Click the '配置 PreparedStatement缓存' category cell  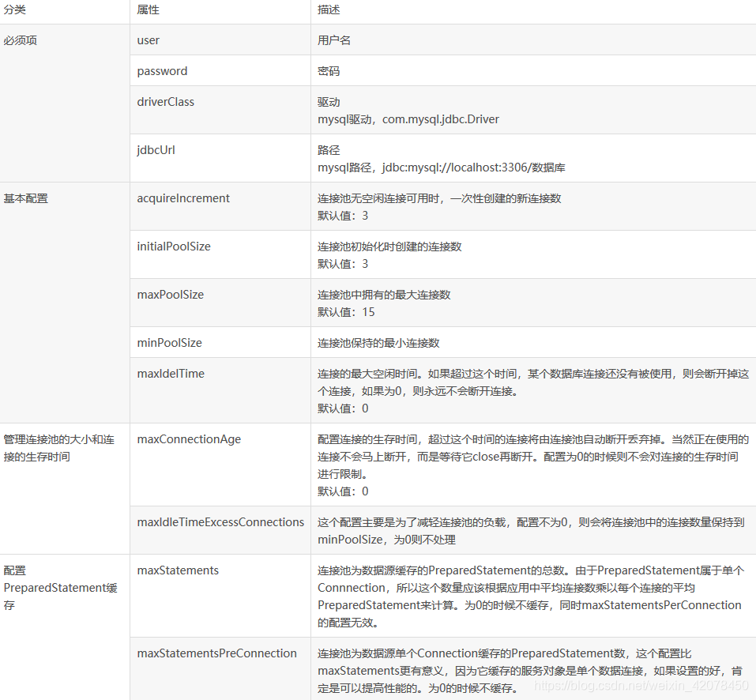(x=65, y=627)
